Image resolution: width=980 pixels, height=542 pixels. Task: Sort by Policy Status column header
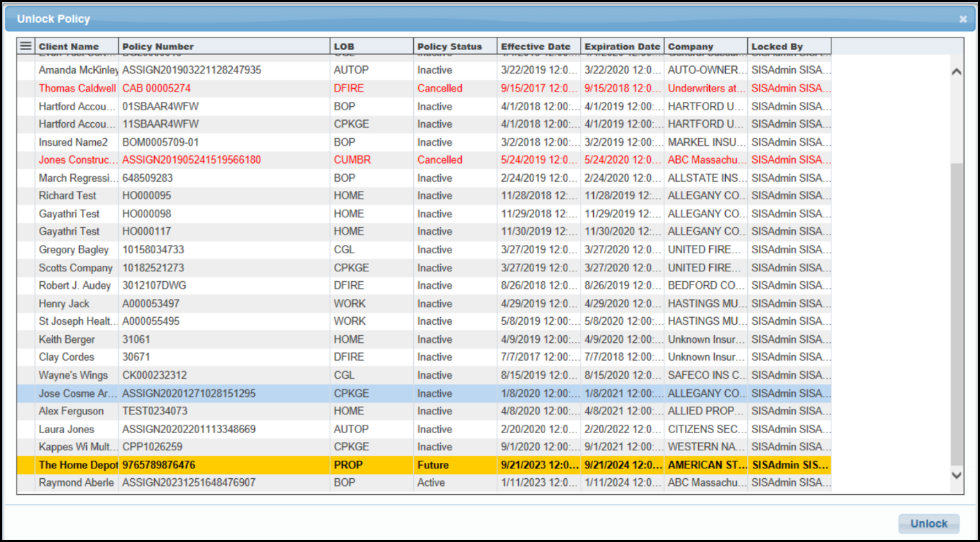pos(456,46)
